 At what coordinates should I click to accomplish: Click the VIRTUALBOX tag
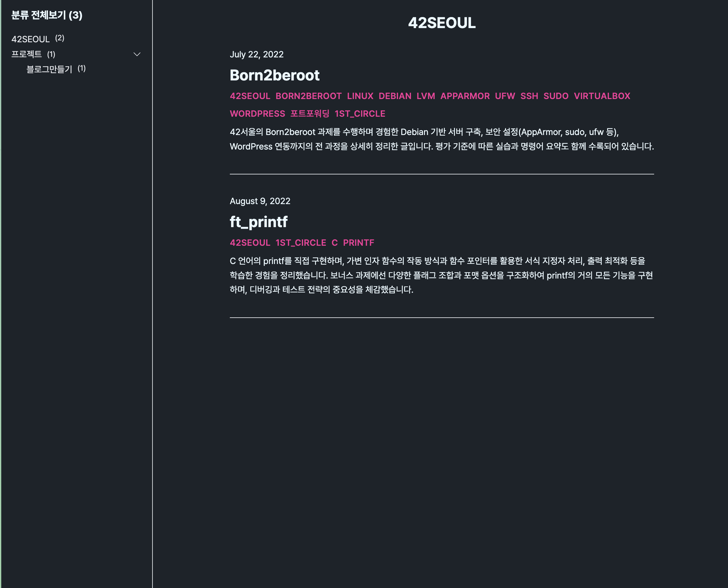click(x=602, y=96)
